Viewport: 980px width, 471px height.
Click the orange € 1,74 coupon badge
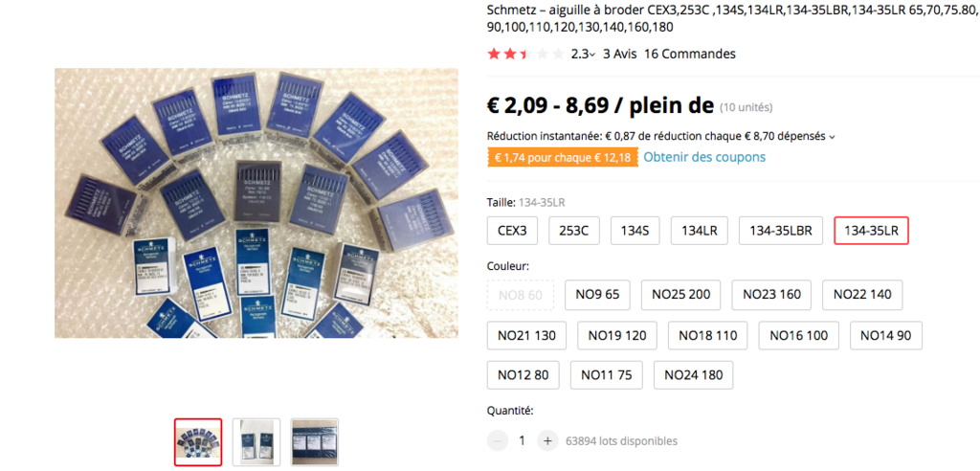(x=563, y=158)
